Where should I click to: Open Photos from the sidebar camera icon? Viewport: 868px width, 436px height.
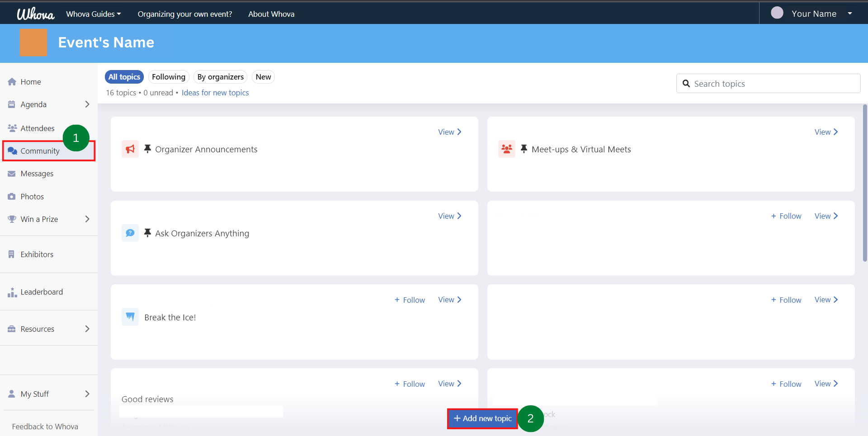12,197
